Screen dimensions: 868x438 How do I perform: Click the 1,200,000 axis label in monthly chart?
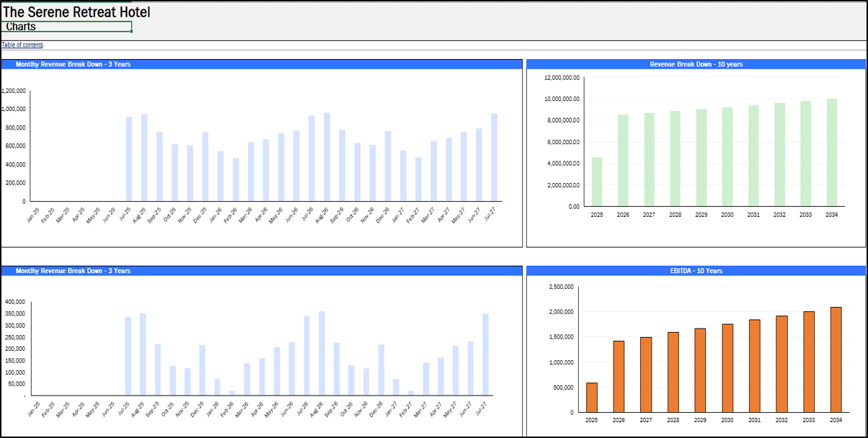tap(14, 91)
